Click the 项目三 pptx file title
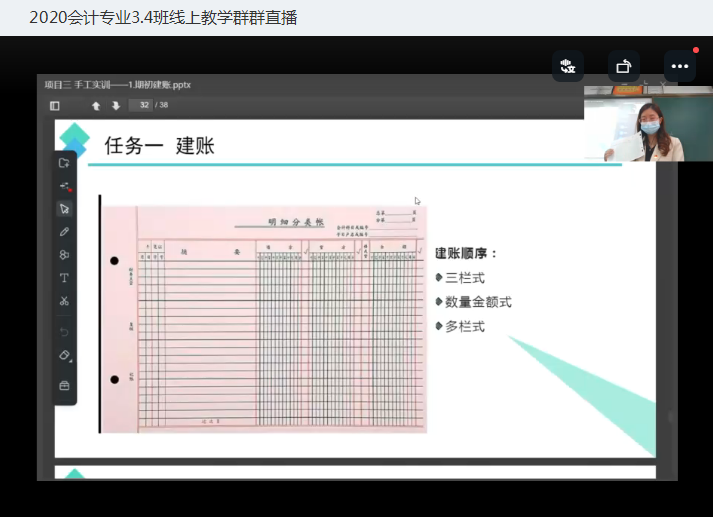 (117, 85)
